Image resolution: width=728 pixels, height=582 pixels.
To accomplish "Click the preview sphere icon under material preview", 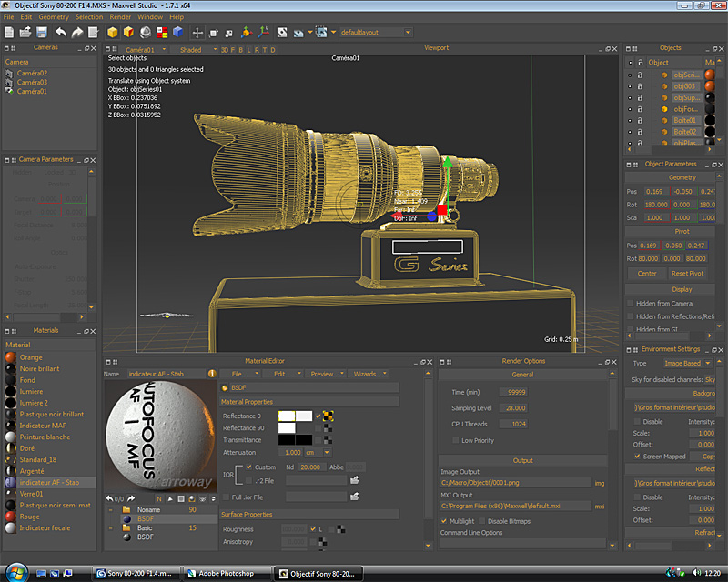I will [192, 499].
